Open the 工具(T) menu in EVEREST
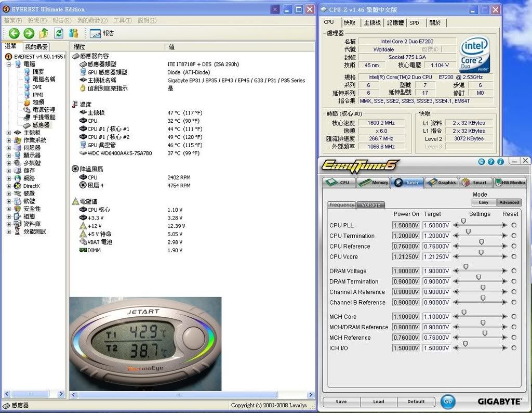The image size is (532, 413). click(x=123, y=20)
